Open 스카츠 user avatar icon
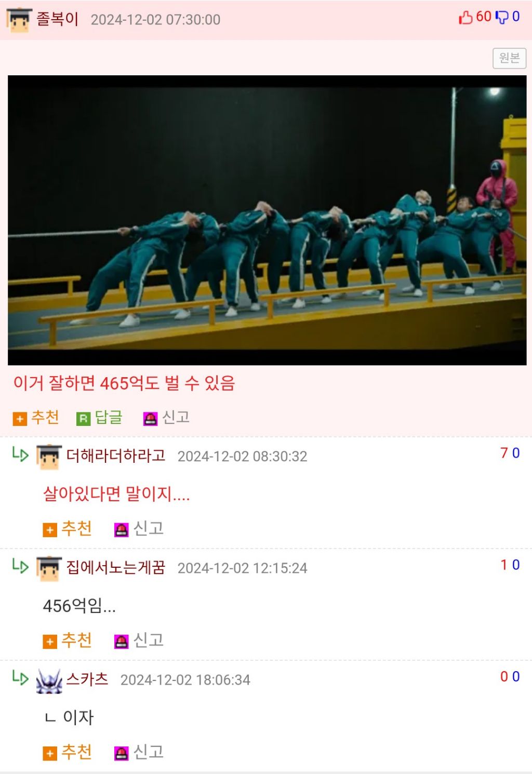Screen dimensions: 532x774 [49, 681]
